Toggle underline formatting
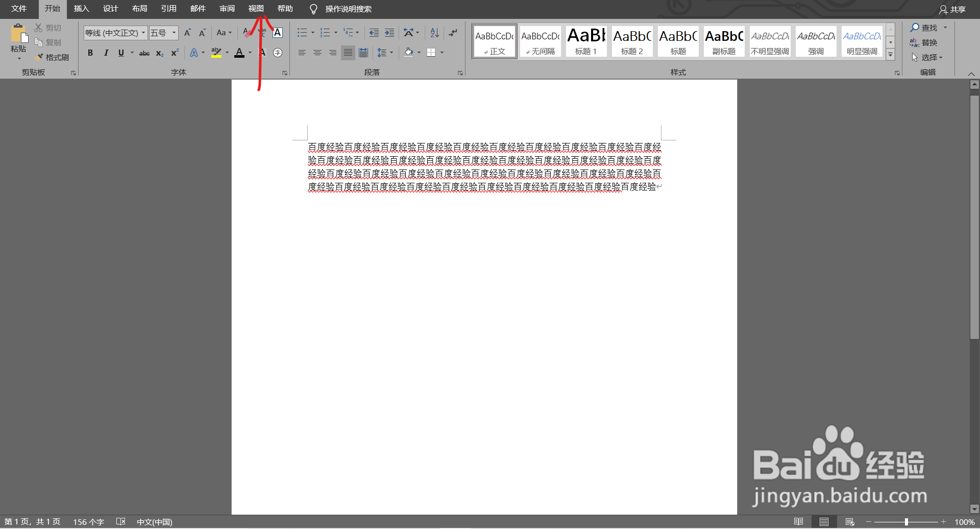Image resolution: width=980 pixels, height=529 pixels. click(121, 53)
